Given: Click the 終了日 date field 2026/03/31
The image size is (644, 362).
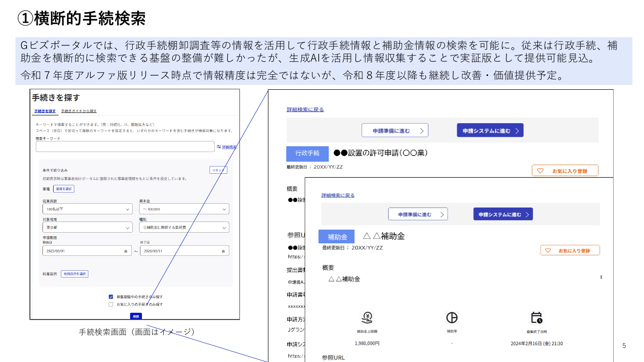Looking at the screenshot, I should point(184,251).
